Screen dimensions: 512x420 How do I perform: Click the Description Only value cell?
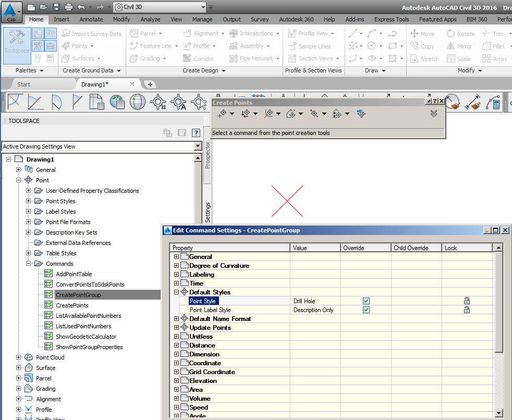tap(315, 310)
